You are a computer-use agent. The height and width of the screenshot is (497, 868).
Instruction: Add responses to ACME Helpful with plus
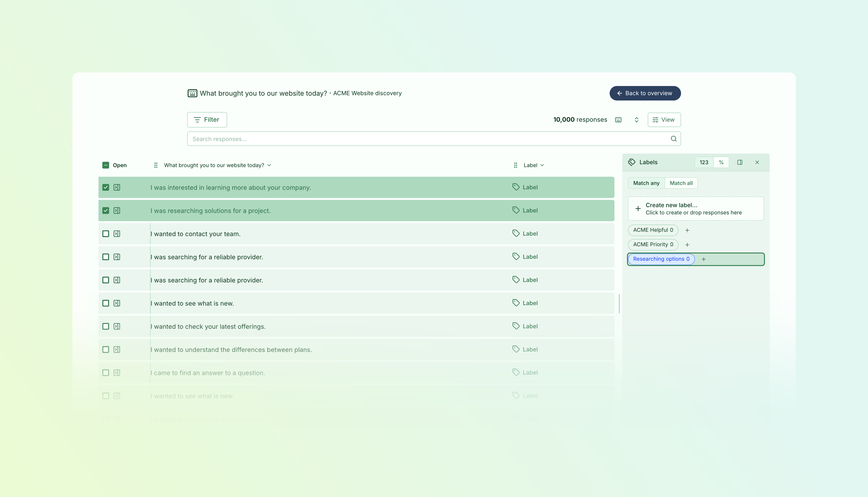point(687,231)
